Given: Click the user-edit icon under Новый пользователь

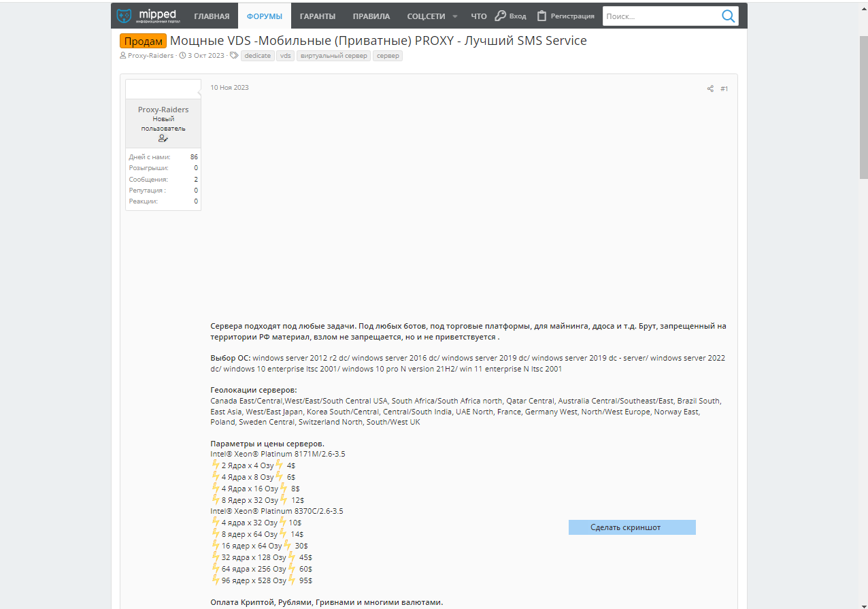Looking at the screenshot, I should click(x=163, y=138).
